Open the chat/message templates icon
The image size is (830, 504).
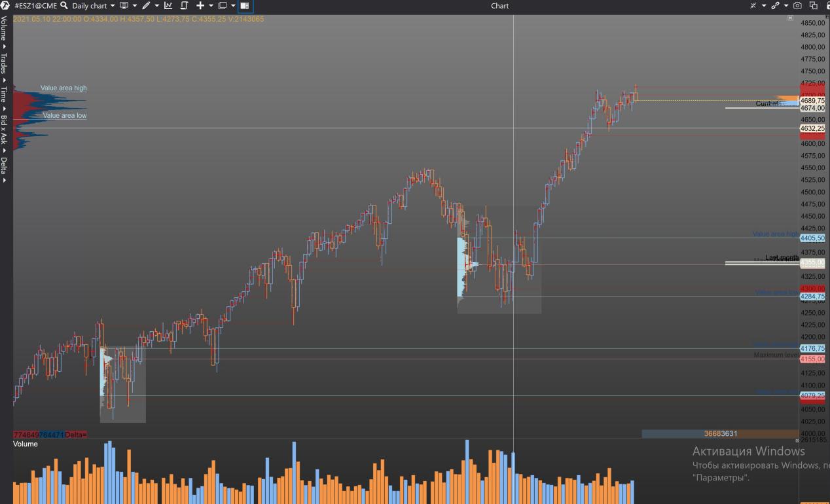[124, 5]
